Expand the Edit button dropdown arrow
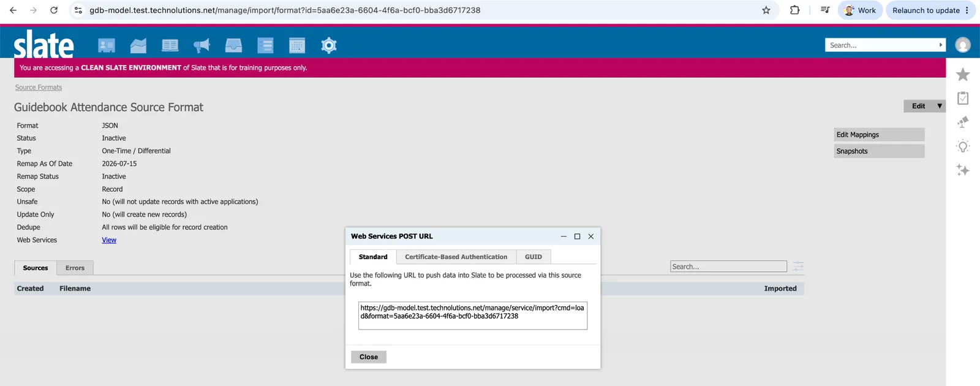This screenshot has height=386, width=980. pyautogui.click(x=940, y=106)
